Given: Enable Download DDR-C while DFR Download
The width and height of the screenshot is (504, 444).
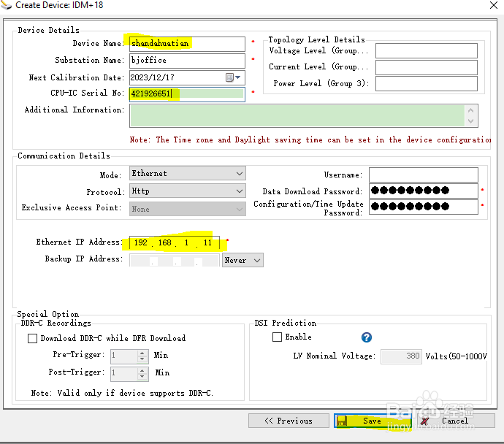Looking at the screenshot, I should pos(32,338).
